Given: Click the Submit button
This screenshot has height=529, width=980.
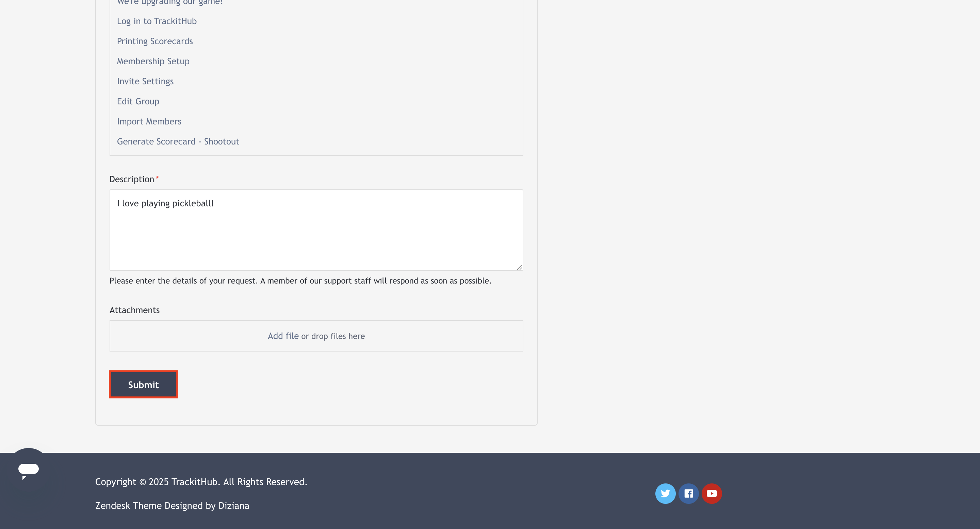Looking at the screenshot, I should (143, 385).
